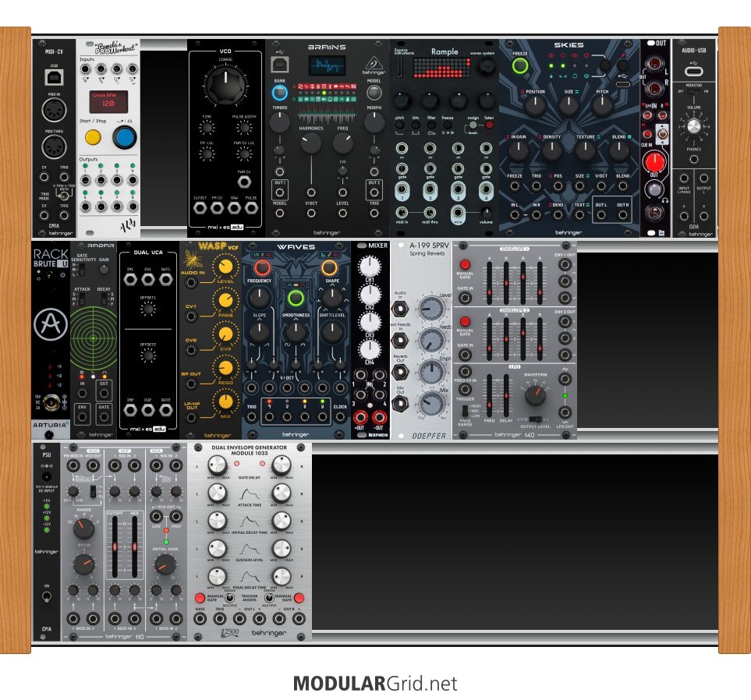The height and width of the screenshot is (700, 751).
Task: Click the Volume knob on Audio-USB
Action: coord(693,126)
